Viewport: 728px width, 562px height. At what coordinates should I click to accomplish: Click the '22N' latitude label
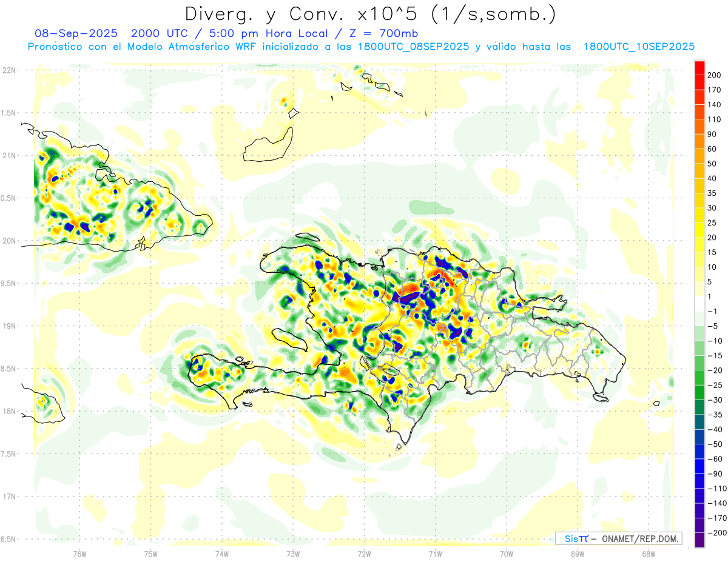[10, 70]
